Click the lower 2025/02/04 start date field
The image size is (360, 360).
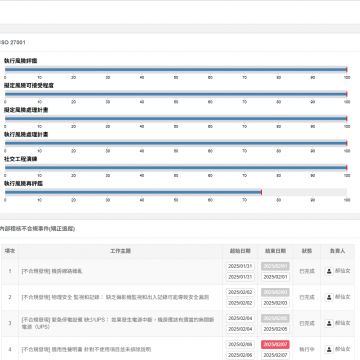pos(240,329)
